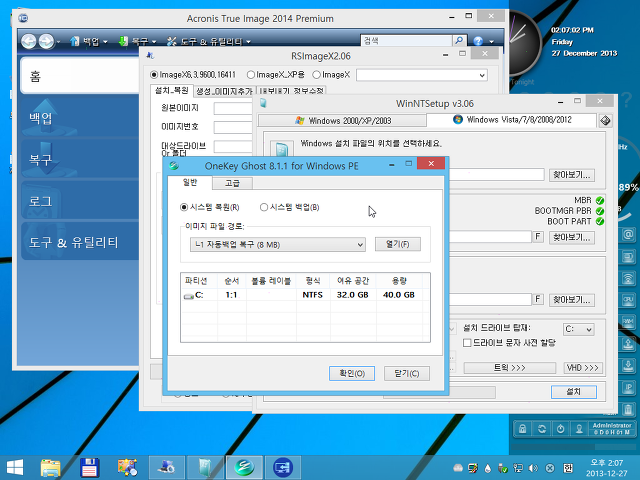Click 닫기(C) button in OneKey Ghost
The height and width of the screenshot is (480, 640).
[x=407, y=373]
